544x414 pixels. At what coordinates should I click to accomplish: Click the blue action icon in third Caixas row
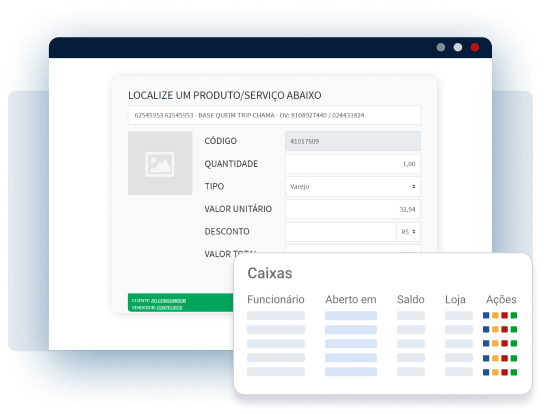pyautogui.click(x=486, y=343)
